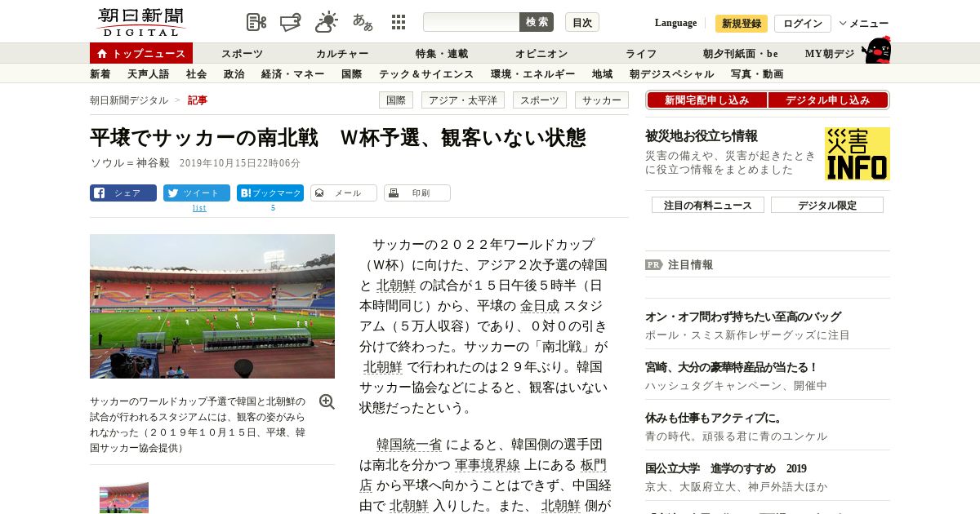
Task: Select the カルチャー main tab
Action: pyautogui.click(x=342, y=54)
